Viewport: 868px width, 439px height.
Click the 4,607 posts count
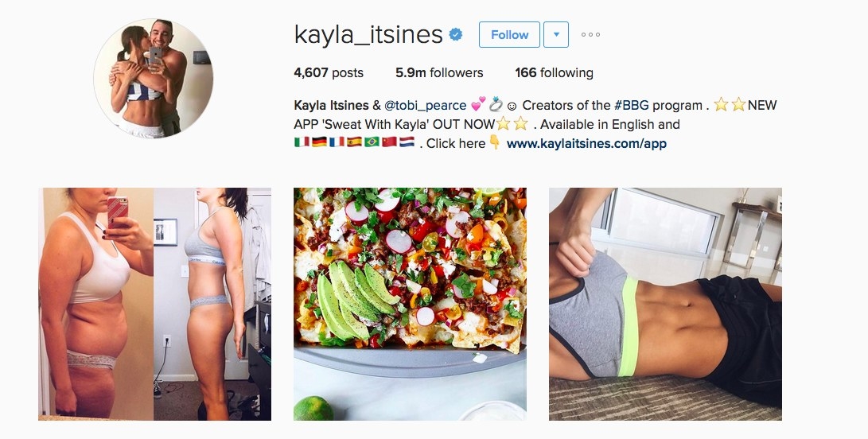tap(329, 72)
